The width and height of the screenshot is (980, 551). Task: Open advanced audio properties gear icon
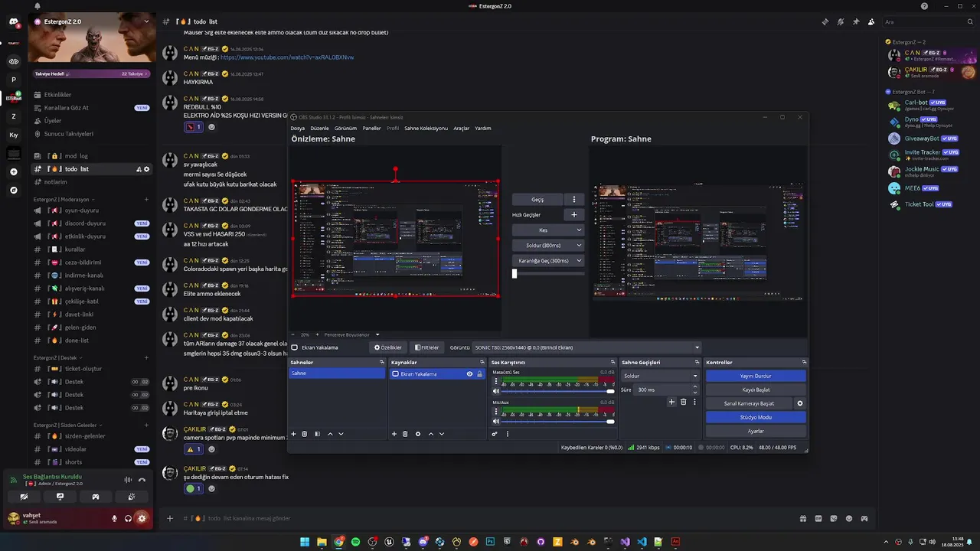[495, 434]
